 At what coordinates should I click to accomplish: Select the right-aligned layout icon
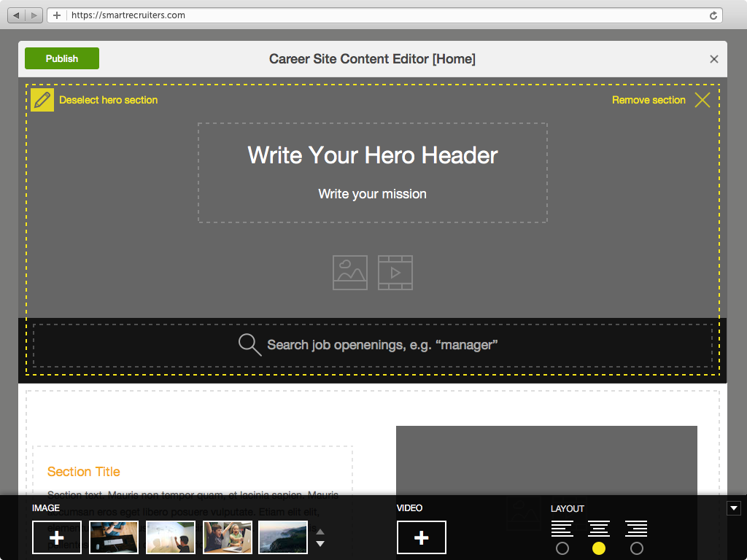click(x=636, y=529)
